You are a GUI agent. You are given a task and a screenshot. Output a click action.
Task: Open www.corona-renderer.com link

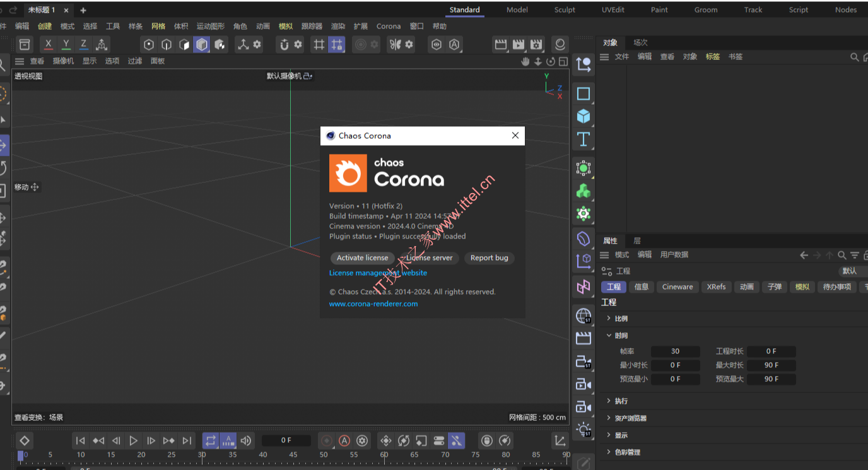pos(373,304)
